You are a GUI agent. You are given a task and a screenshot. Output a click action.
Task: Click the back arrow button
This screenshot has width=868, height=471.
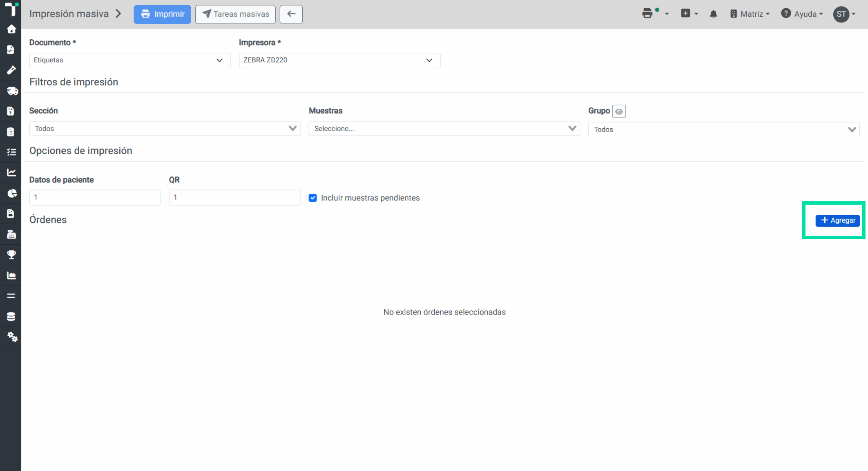pyautogui.click(x=291, y=14)
